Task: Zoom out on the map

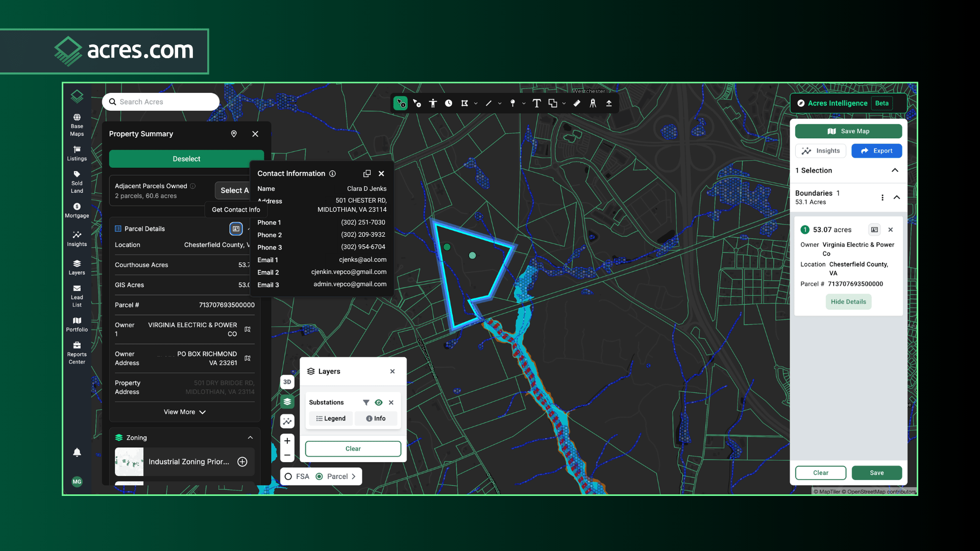Action: click(287, 455)
